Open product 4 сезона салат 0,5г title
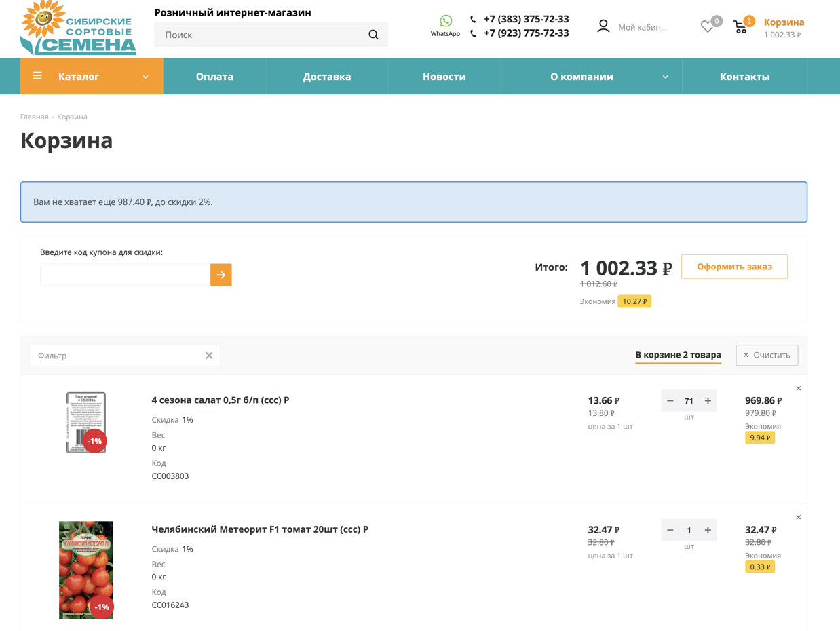Viewport: 840px width, 631px height. point(221,400)
